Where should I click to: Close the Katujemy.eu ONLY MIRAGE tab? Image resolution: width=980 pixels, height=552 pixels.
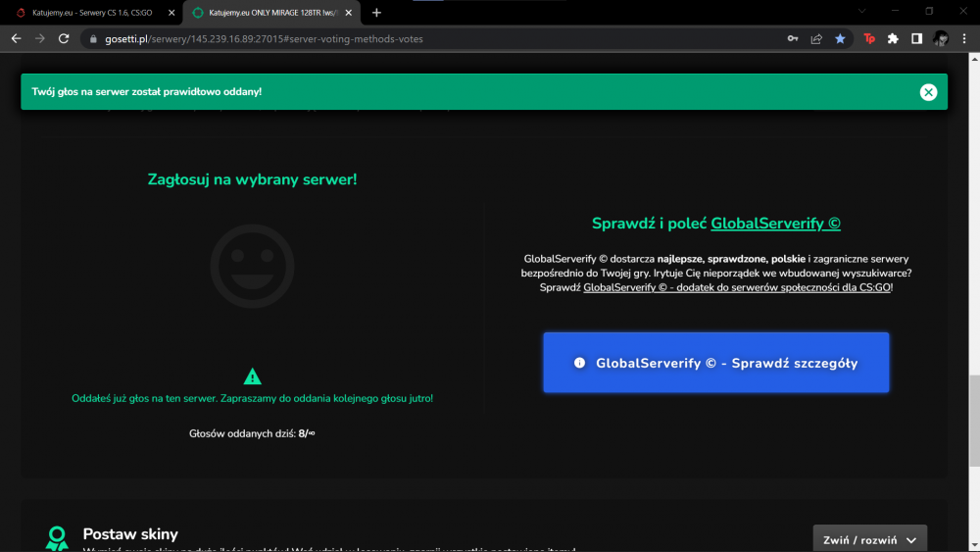pyautogui.click(x=349, y=13)
